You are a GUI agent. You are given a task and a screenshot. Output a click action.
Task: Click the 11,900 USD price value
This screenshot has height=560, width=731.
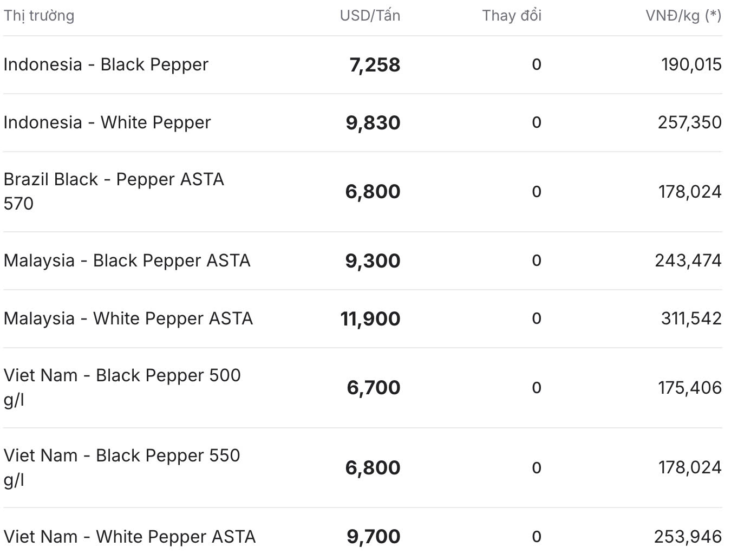(370, 319)
